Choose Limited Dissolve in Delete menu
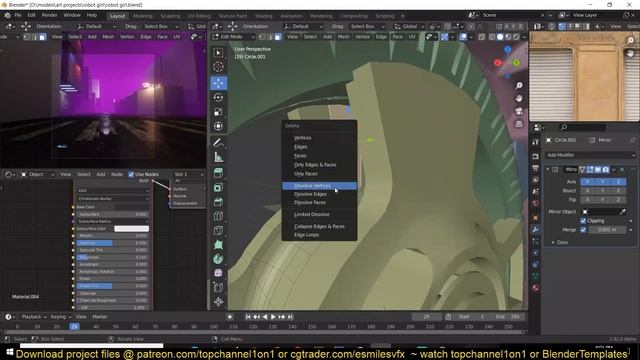The height and width of the screenshot is (360, 640). [x=319, y=214]
